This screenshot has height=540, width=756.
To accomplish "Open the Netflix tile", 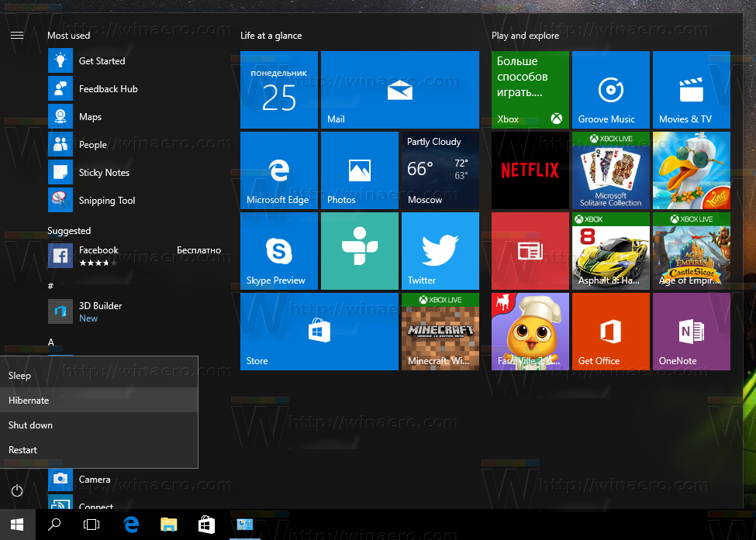I will click(x=530, y=170).
